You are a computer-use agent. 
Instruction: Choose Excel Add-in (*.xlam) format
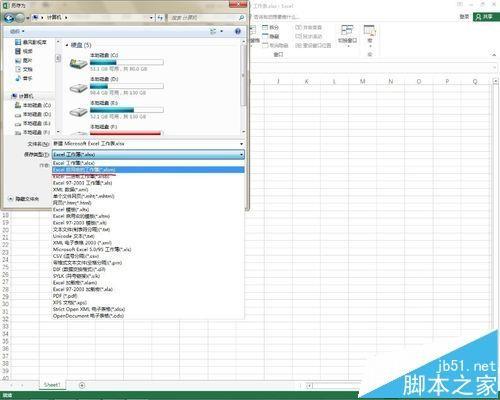tap(148, 283)
